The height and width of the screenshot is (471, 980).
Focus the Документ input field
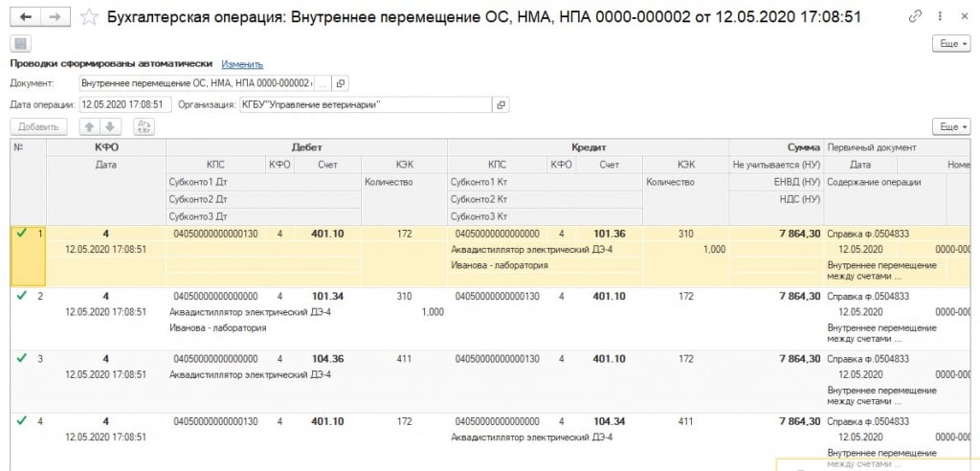[197, 83]
